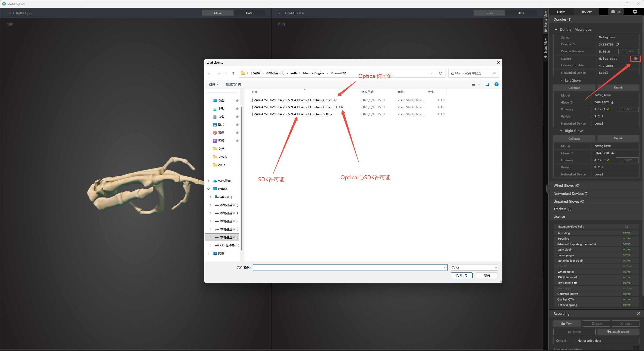Image resolution: width=644 pixels, height=351 pixels.
Task: Focus the 文件名 input field
Action: (x=350, y=268)
